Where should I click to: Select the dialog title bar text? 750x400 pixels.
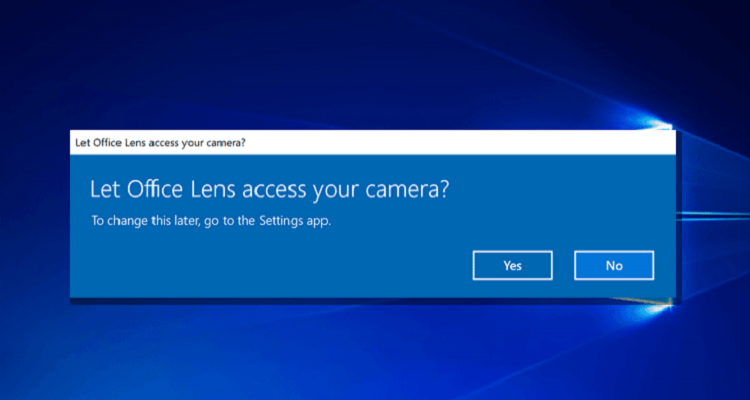point(161,143)
